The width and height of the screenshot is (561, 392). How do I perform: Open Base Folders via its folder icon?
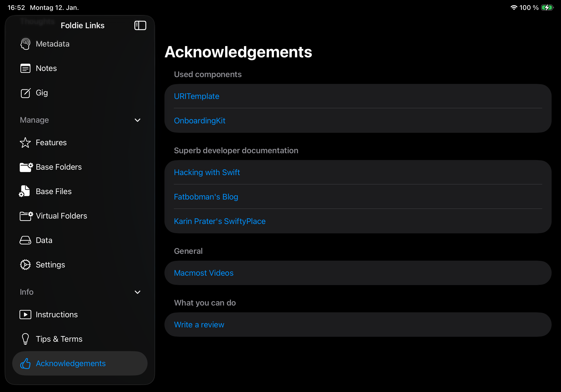25,167
